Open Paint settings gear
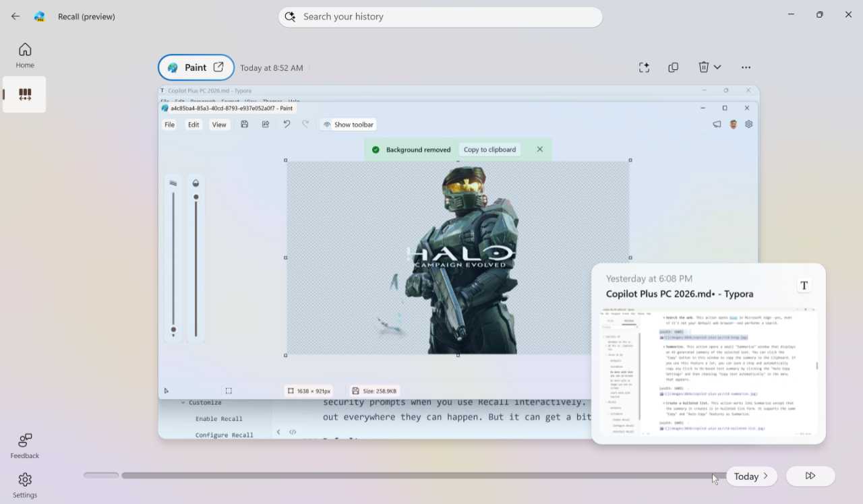The width and height of the screenshot is (863, 504). tap(749, 125)
